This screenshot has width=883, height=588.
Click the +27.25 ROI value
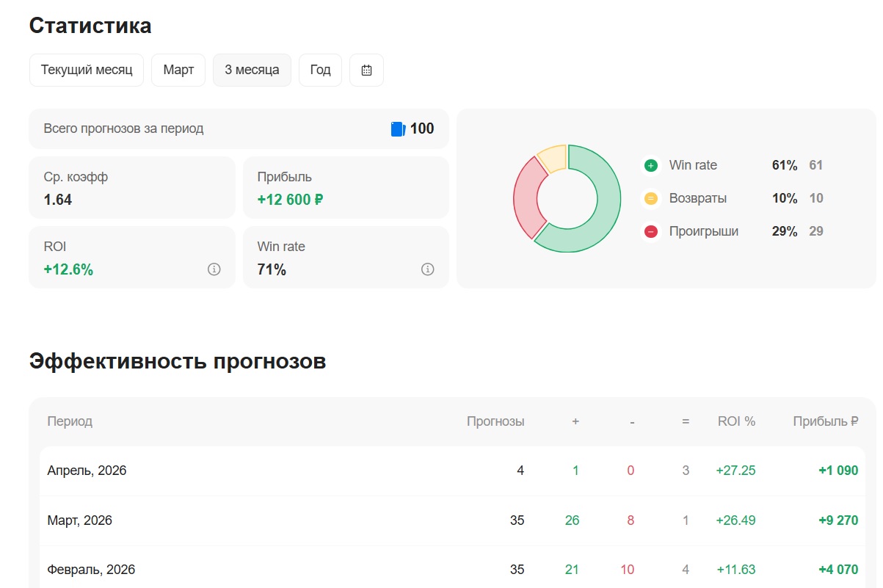coord(735,471)
